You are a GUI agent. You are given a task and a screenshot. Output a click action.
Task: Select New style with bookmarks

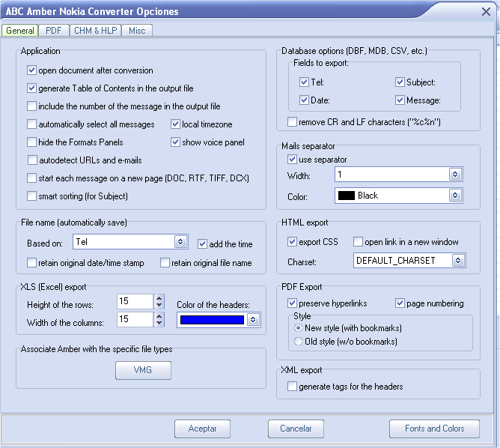point(298,327)
